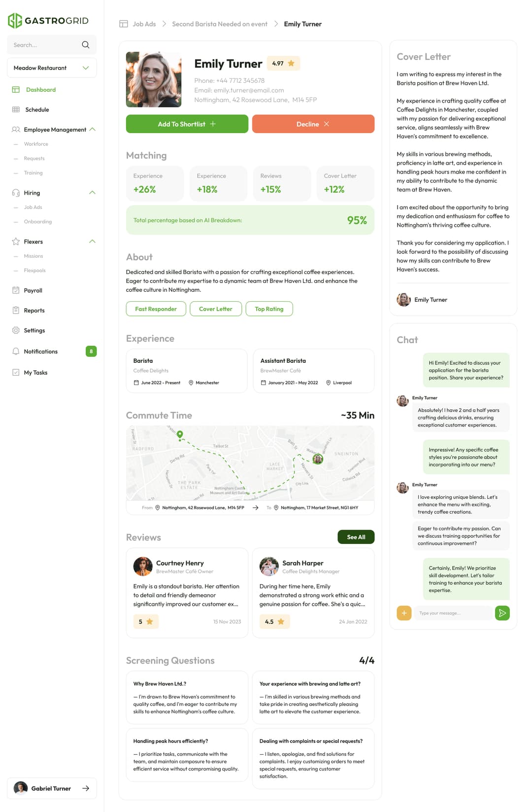Screen dimensions: 532x812
Task: Click the Notifications bell icon
Action: tap(16, 352)
